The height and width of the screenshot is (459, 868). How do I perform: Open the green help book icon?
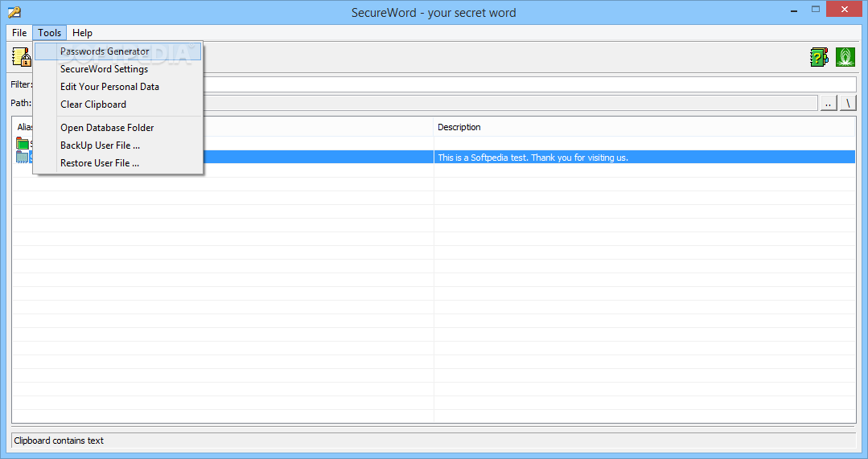pos(819,57)
